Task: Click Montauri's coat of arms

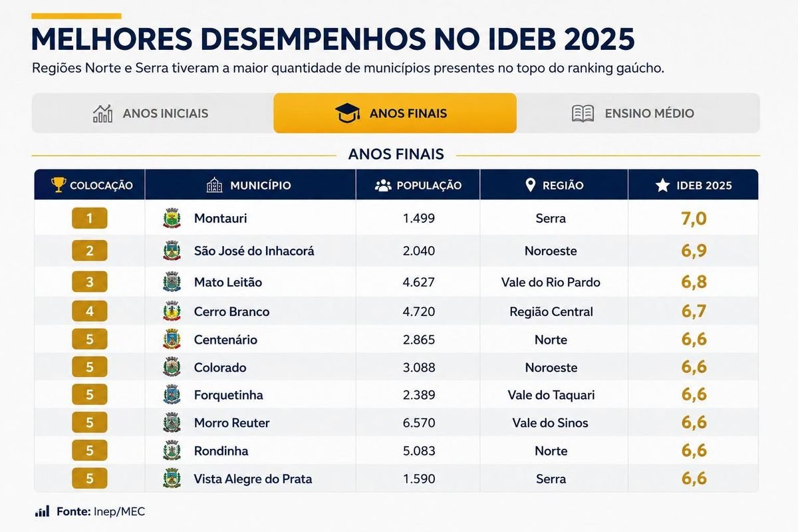Action: pyautogui.click(x=172, y=218)
